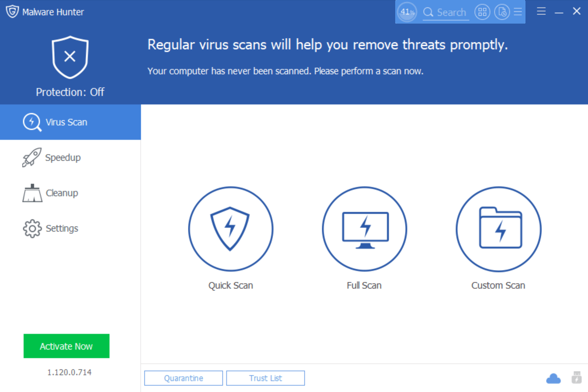Launch Full Scan with the monitor icon
The height and width of the screenshot is (392, 588).
pyautogui.click(x=364, y=229)
